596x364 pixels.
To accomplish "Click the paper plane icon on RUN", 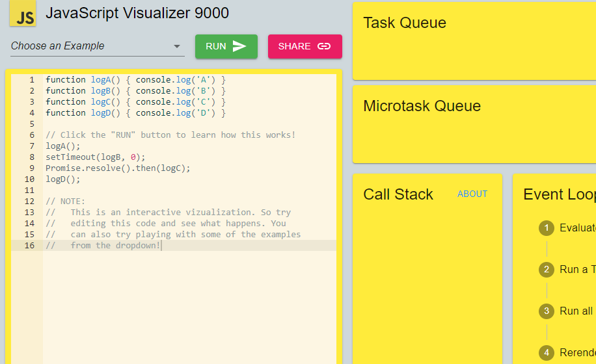I will click(239, 46).
